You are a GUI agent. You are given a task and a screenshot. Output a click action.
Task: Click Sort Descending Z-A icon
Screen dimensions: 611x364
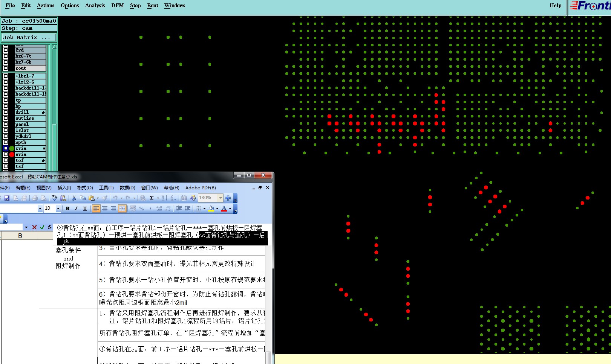tap(173, 198)
